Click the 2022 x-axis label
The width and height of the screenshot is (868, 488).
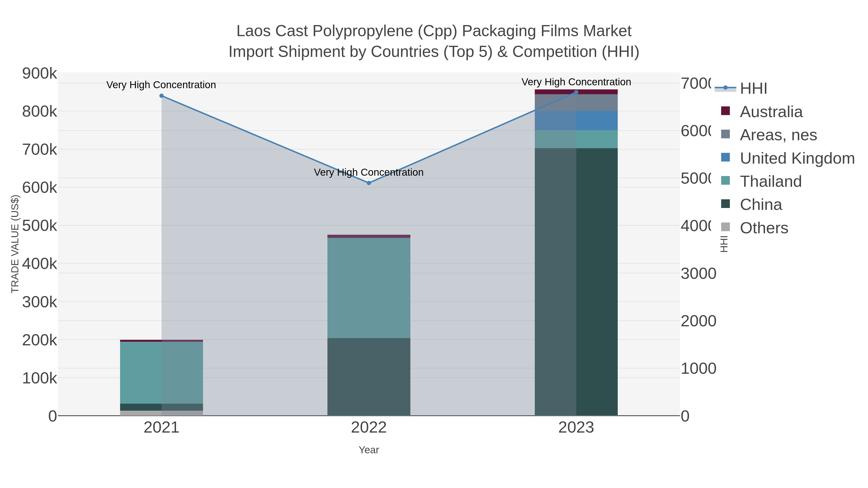click(369, 428)
